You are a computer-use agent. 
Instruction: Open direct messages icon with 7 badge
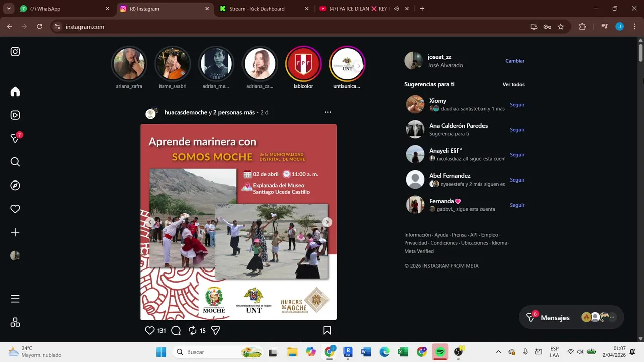click(15, 138)
